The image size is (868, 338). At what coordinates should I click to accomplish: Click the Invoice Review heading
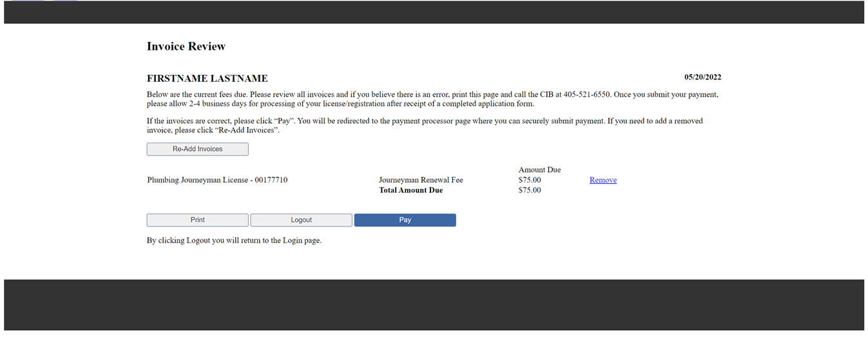(x=186, y=46)
